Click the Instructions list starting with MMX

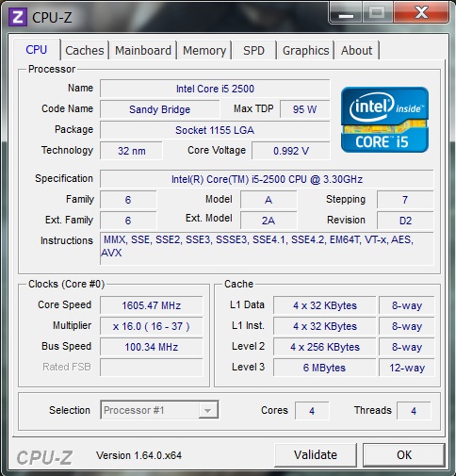(267, 248)
